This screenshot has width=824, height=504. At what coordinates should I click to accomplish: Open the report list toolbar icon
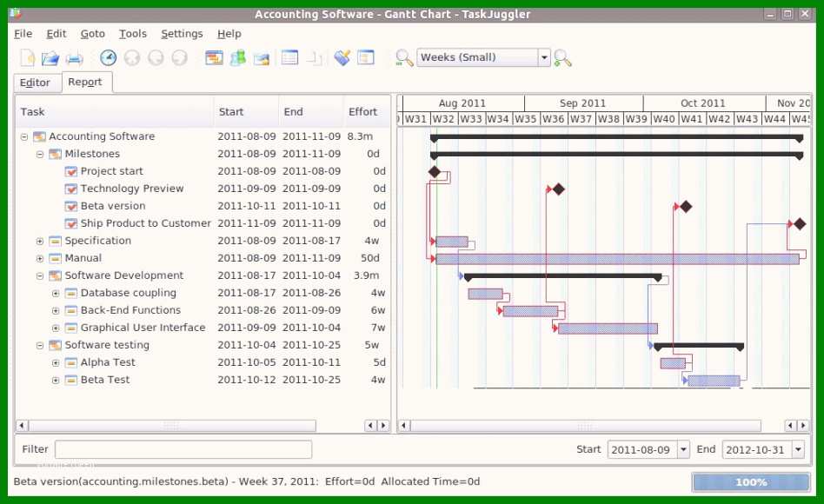click(x=289, y=57)
